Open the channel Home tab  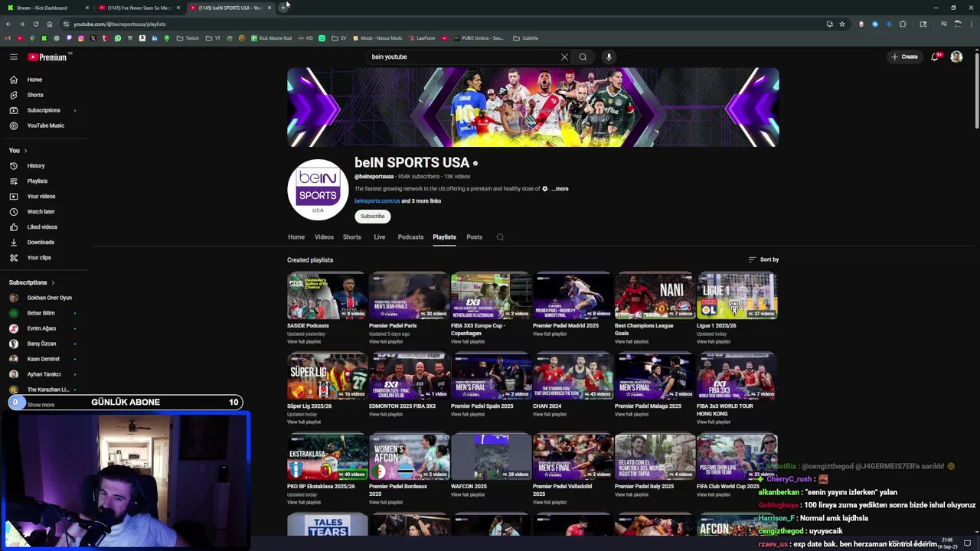click(x=296, y=237)
